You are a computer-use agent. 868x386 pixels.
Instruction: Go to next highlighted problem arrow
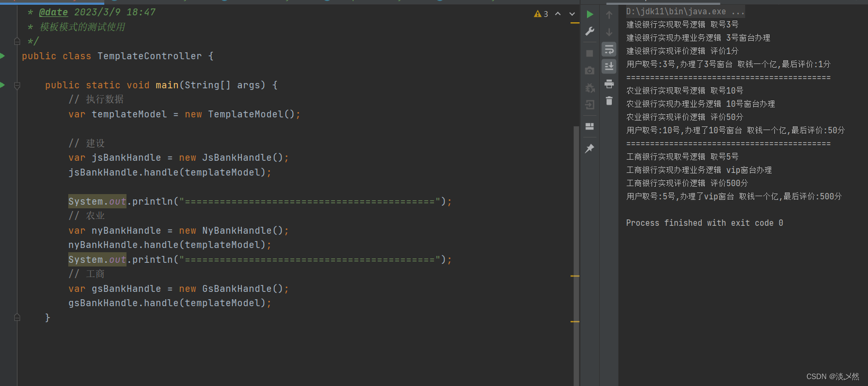(572, 14)
